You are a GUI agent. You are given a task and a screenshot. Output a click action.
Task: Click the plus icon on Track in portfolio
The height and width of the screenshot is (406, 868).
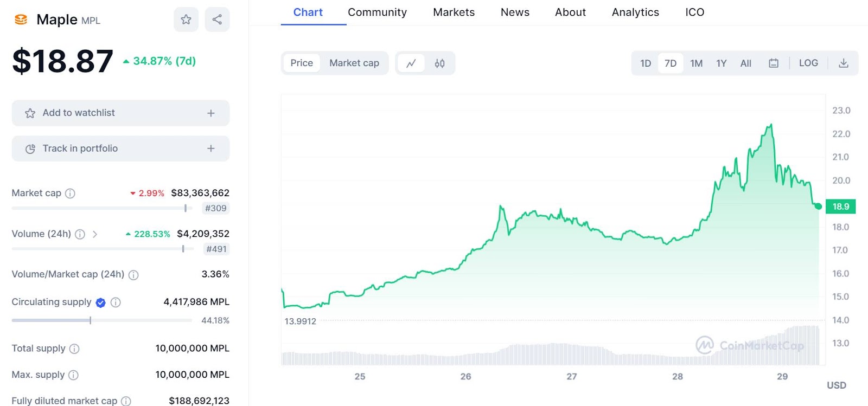tap(211, 149)
